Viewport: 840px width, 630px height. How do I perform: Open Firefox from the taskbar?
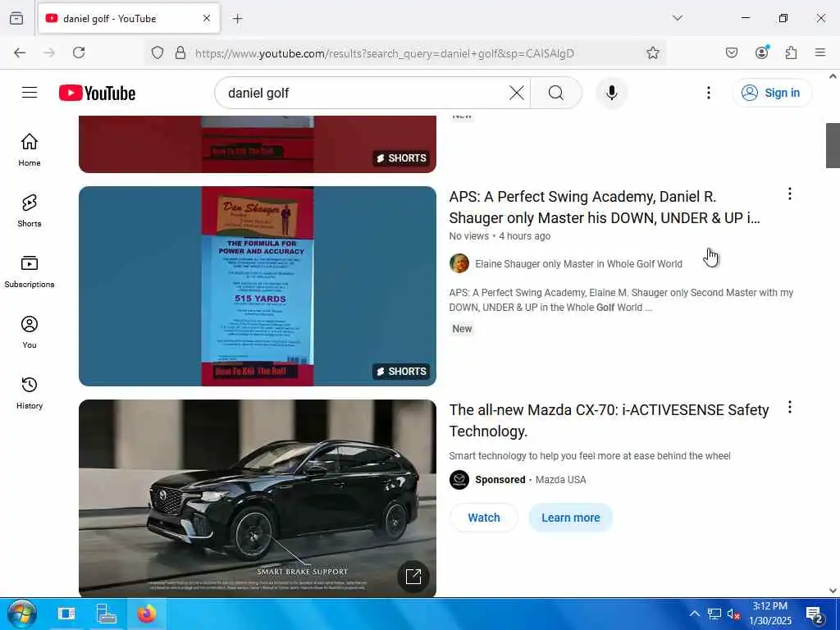click(146, 614)
